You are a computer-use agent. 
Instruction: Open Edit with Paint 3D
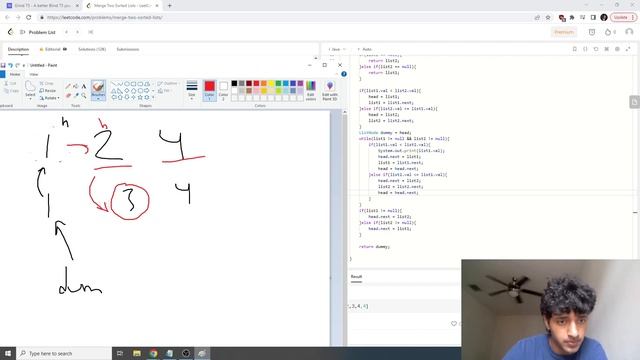[330, 91]
